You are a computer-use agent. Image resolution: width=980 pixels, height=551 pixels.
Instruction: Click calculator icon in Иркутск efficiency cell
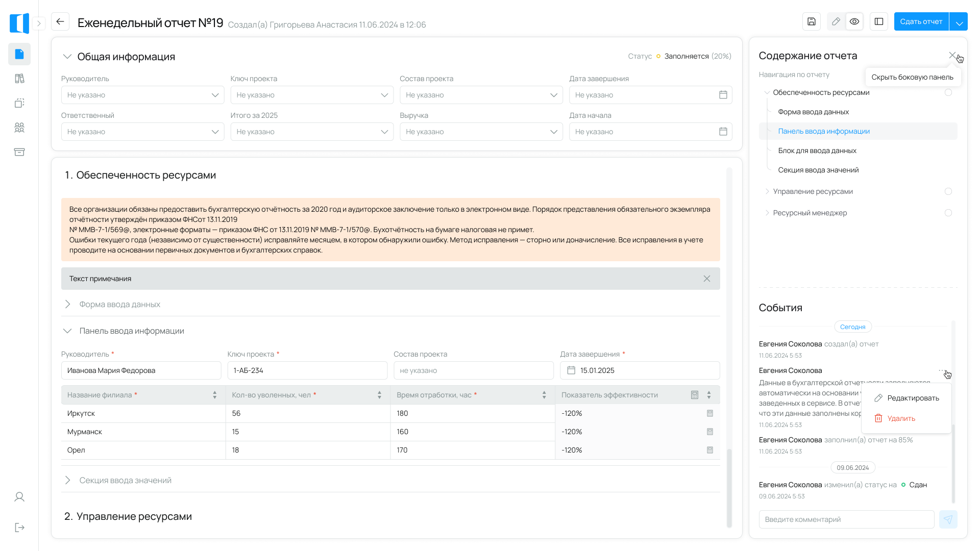(x=709, y=413)
